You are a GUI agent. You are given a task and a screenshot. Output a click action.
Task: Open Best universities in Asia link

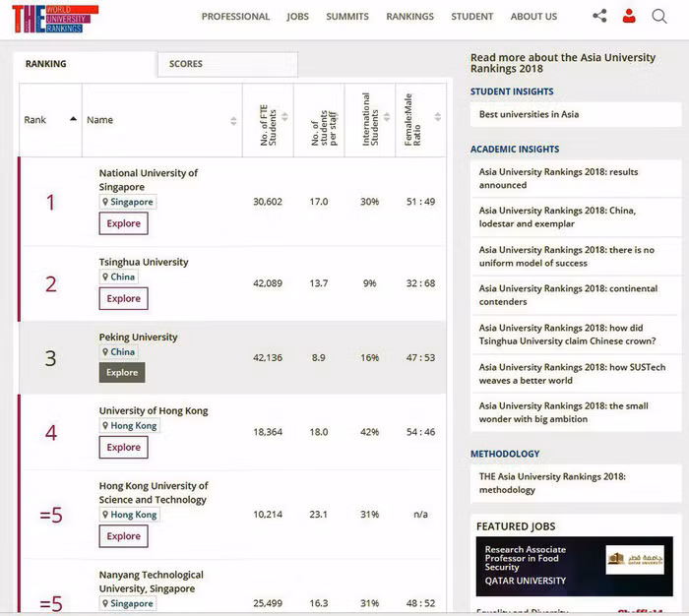(529, 114)
